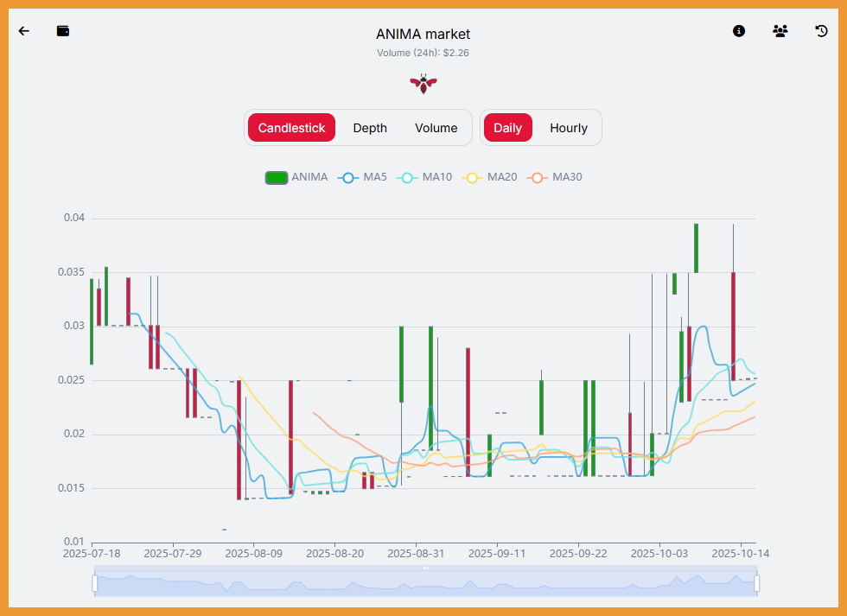Open the market info icon
847x616 pixels.
coord(739,31)
